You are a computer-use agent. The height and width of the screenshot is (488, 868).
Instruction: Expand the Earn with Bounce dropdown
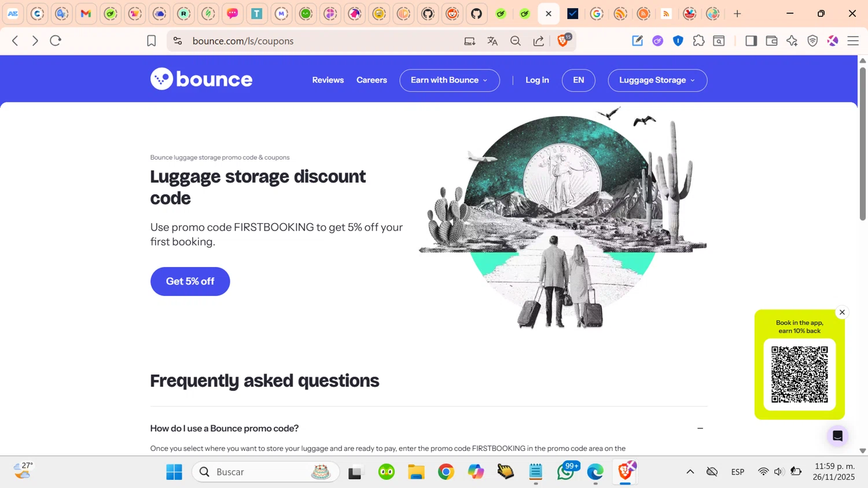[x=450, y=80]
